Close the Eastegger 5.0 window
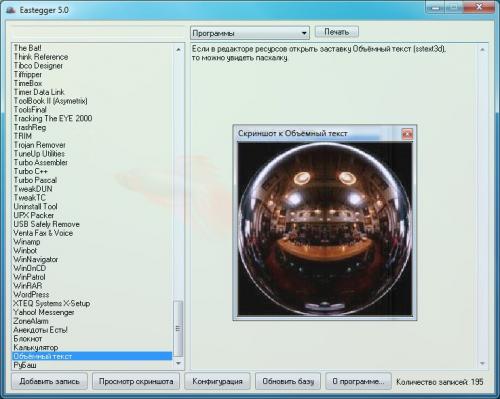This screenshot has height=399, width=500. tap(479, 7)
